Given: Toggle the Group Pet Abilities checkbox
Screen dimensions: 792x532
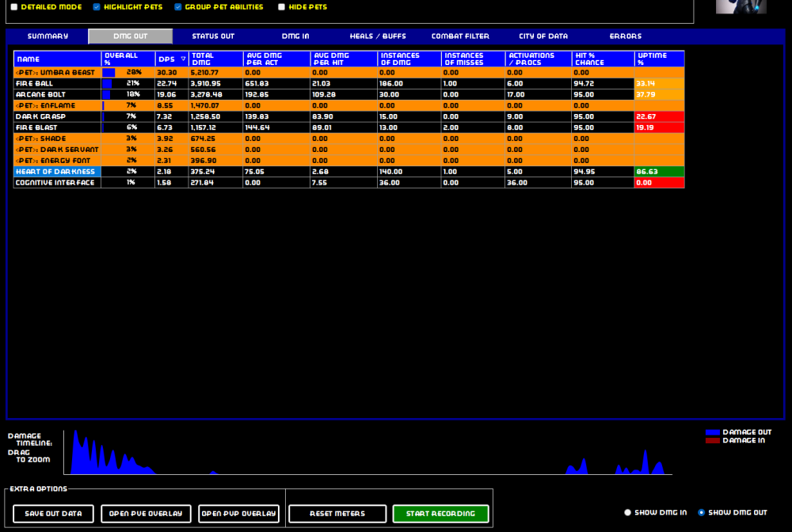Looking at the screenshot, I should pyautogui.click(x=178, y=7).
